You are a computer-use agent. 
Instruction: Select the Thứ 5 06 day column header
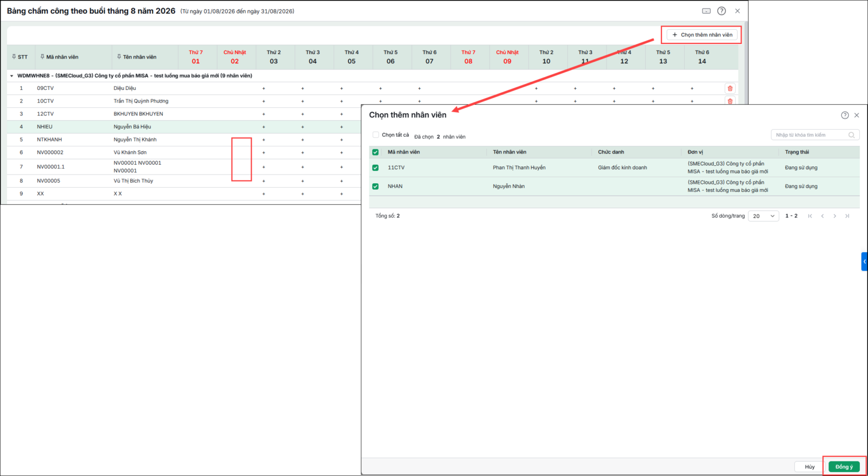click(391, 57)
